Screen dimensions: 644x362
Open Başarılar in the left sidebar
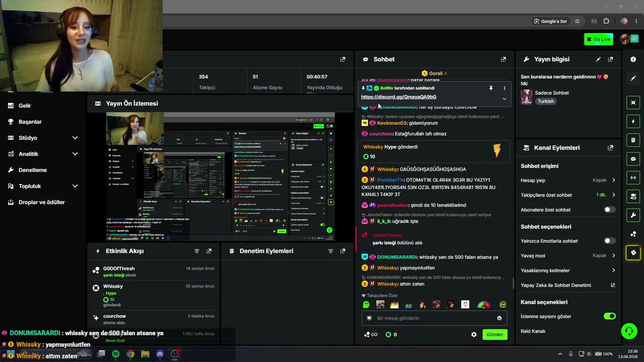(30, 122)
